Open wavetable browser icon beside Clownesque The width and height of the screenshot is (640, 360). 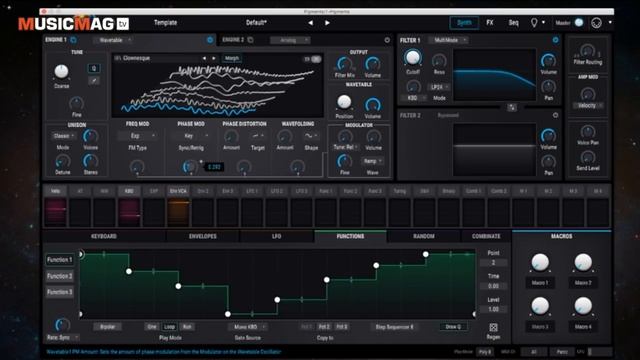(x=117, y=58)
